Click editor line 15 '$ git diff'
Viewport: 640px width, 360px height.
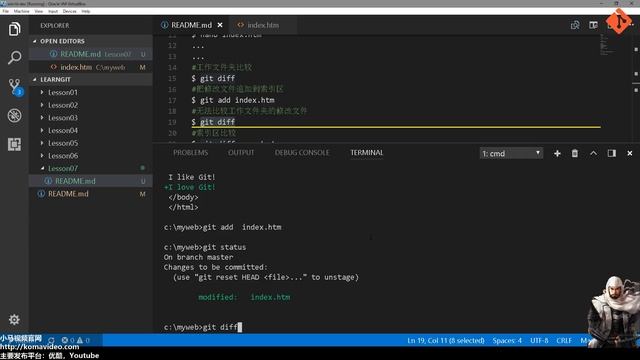pyautogui.click(x=213, y=78)
